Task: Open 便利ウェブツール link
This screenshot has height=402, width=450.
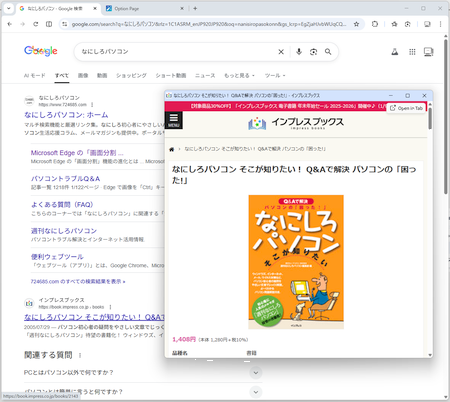Action: (x=57, y=257)
